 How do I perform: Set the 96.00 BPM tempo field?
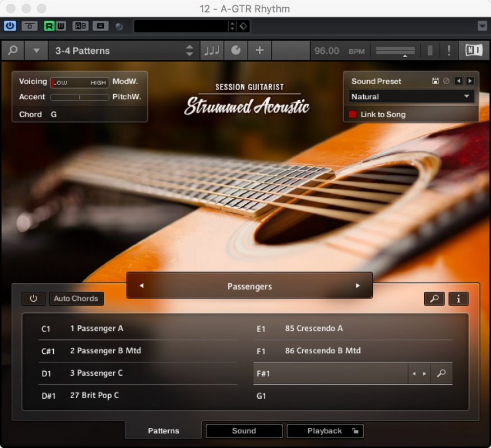pos(327,51)
